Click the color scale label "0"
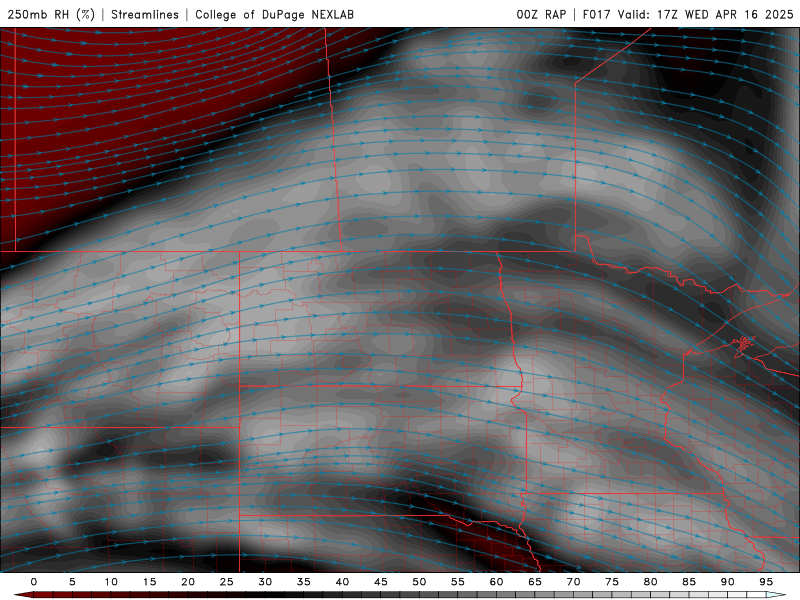The image size is (800, 600). (x=34, y=582)
